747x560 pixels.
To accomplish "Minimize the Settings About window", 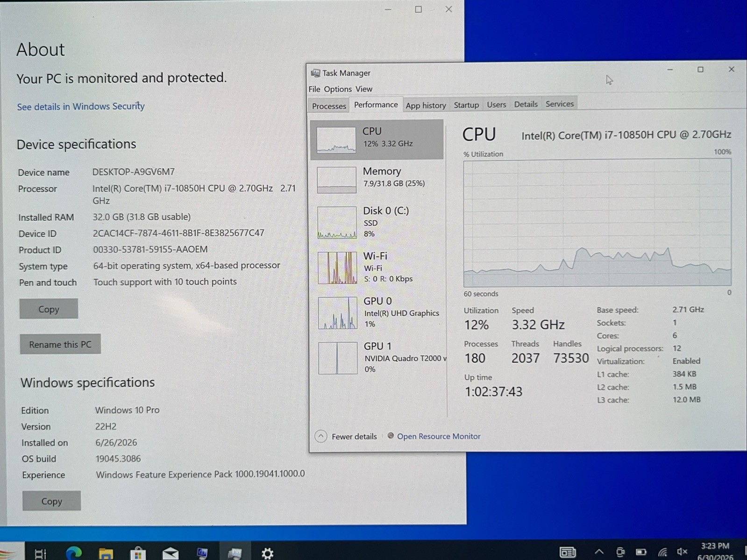I will pyautogui.click(x=388, y=9).
